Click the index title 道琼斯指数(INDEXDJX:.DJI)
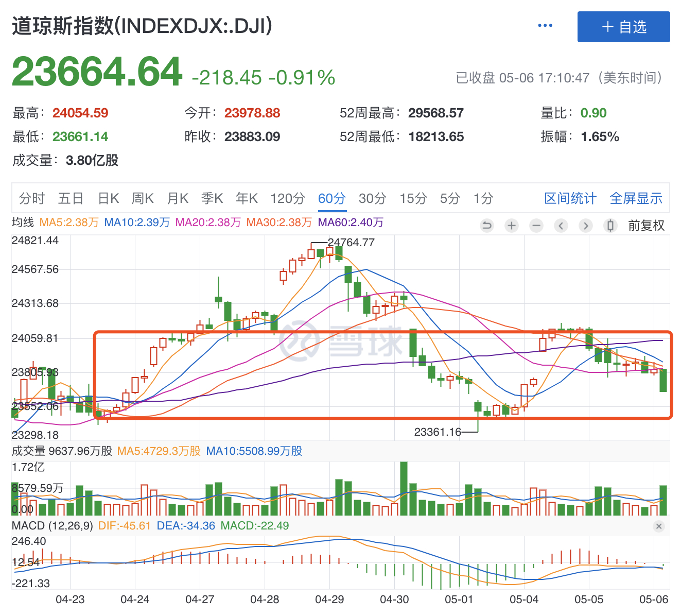Screen dimensions: 681x616 pos(142,26)
